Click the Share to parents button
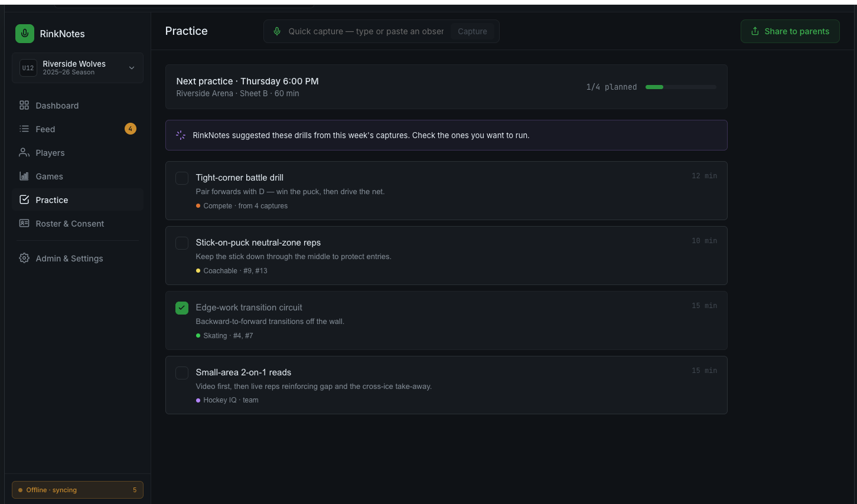The height and width of the screenshot is (504, 857). coord(790,31)
